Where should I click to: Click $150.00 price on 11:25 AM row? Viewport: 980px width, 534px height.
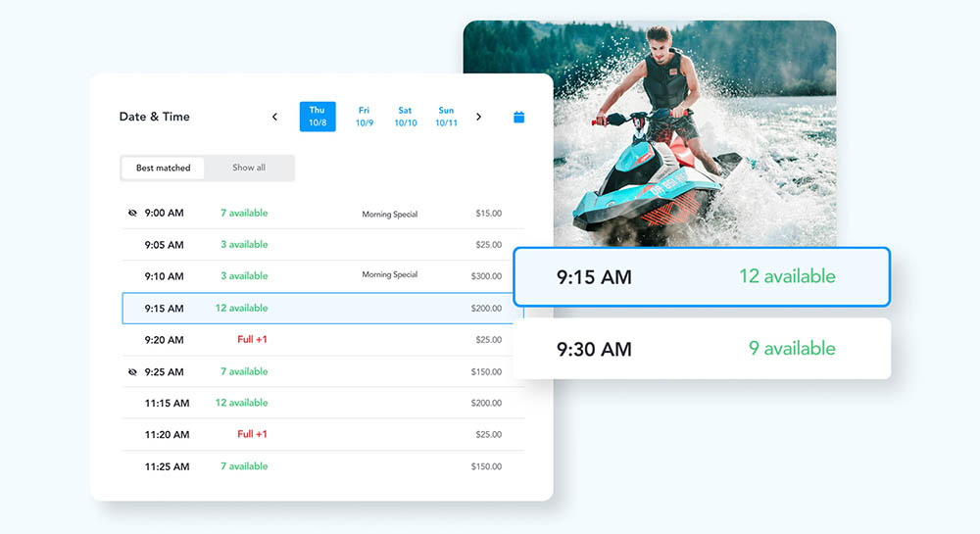click(x=486, y=466)
